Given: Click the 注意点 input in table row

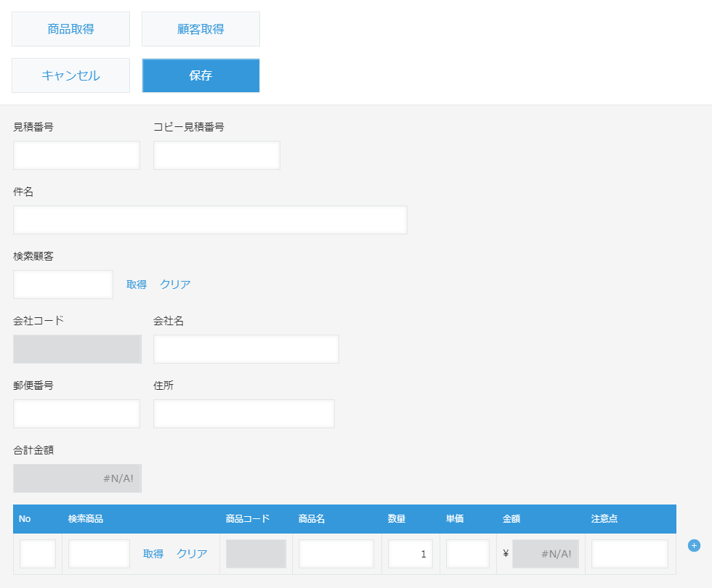Looking at the screenshot, I should click(x=630, y=553).
